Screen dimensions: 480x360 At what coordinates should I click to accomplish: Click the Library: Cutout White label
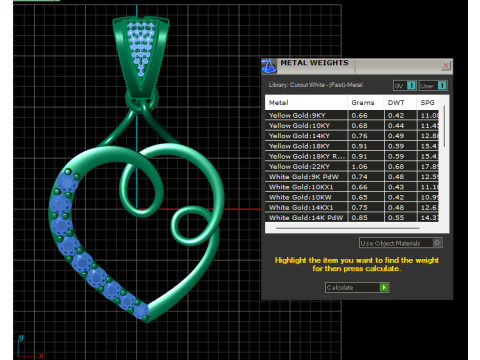pos(315,85)
